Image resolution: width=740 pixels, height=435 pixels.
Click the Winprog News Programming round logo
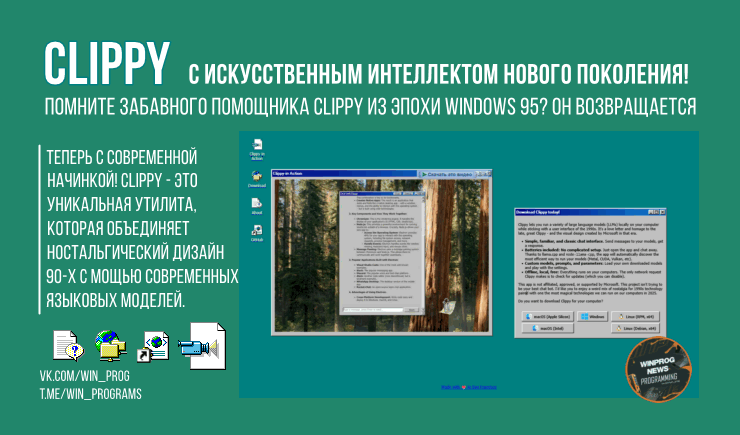[658, 369]
